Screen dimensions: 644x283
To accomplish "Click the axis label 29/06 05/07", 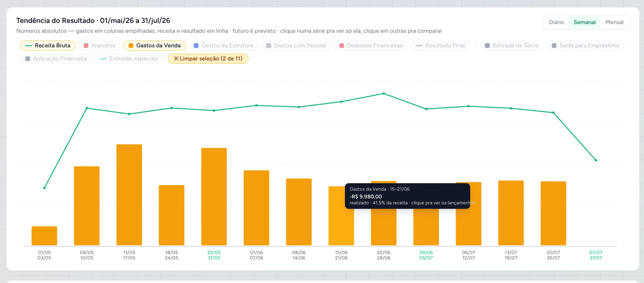I will point(426,255).
